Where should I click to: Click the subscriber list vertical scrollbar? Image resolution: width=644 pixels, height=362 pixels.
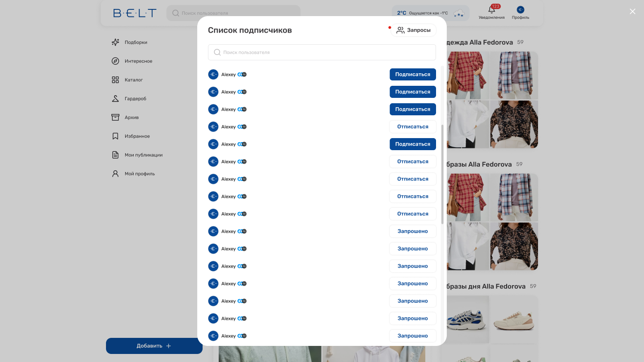pos(442,174)
